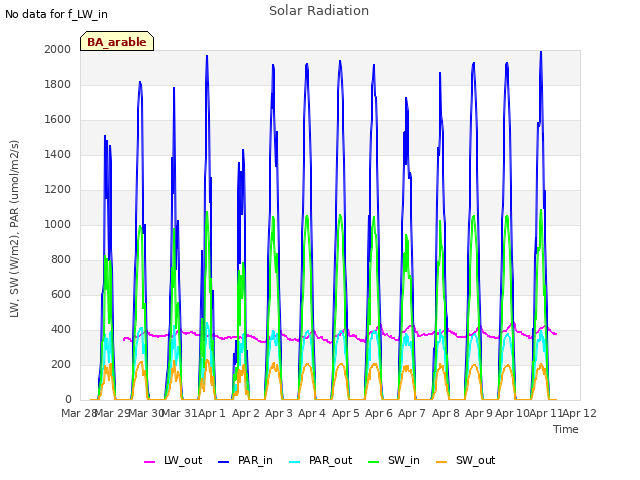
Task: Click the cyan PAR_out legend swatch
Action: point(295,462)
